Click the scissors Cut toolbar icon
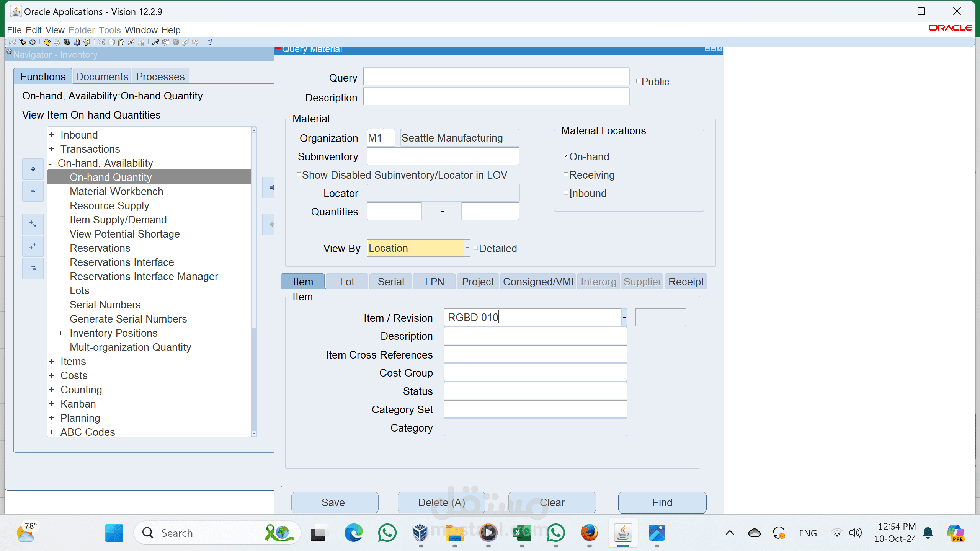 point(101,42)
